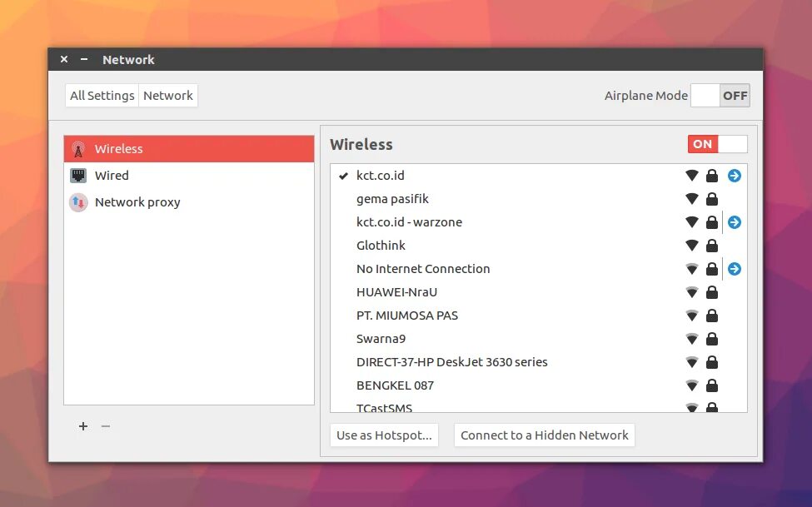Click the lock icon for Swarna9
Screen dimensions: 812x507
712,339
